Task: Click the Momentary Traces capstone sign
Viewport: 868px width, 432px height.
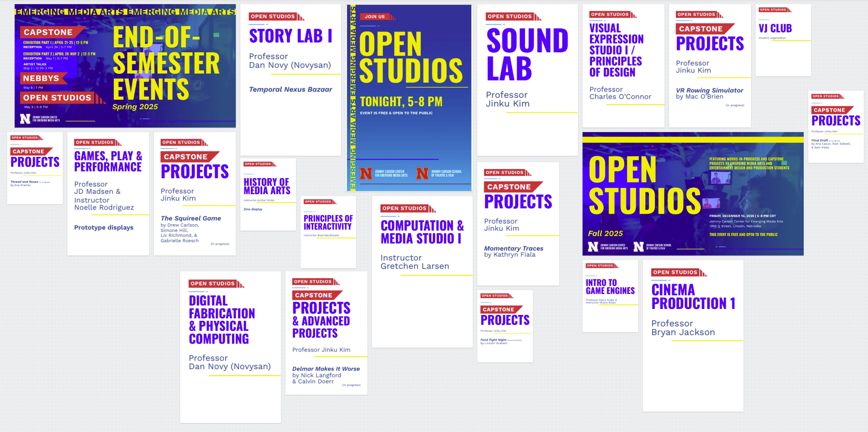Action: tap(518, 224)
